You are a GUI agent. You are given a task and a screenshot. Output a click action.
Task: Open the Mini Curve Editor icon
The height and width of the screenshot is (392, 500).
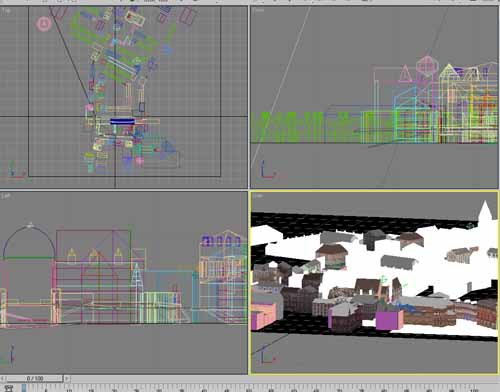click(x=9, y=388)
